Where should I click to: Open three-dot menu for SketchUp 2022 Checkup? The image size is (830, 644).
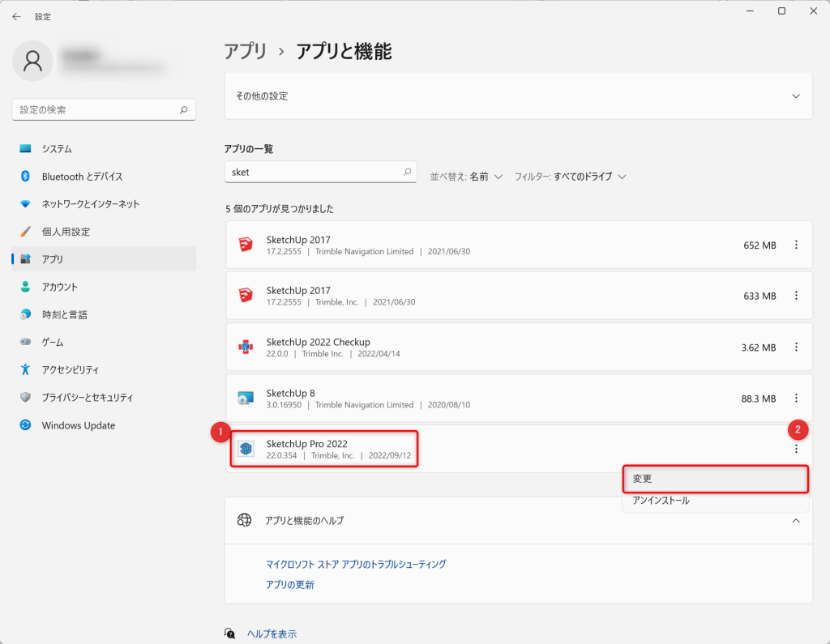(x=796, y=348)
